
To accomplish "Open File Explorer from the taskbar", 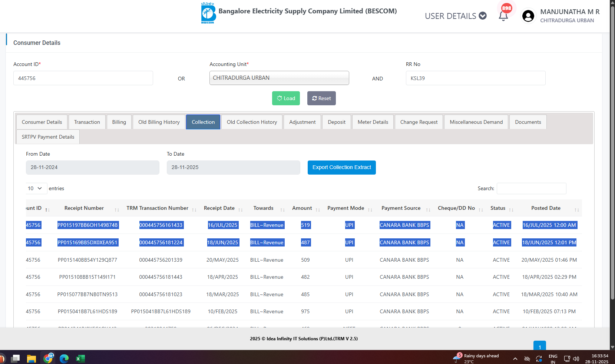I will (32, 358).
